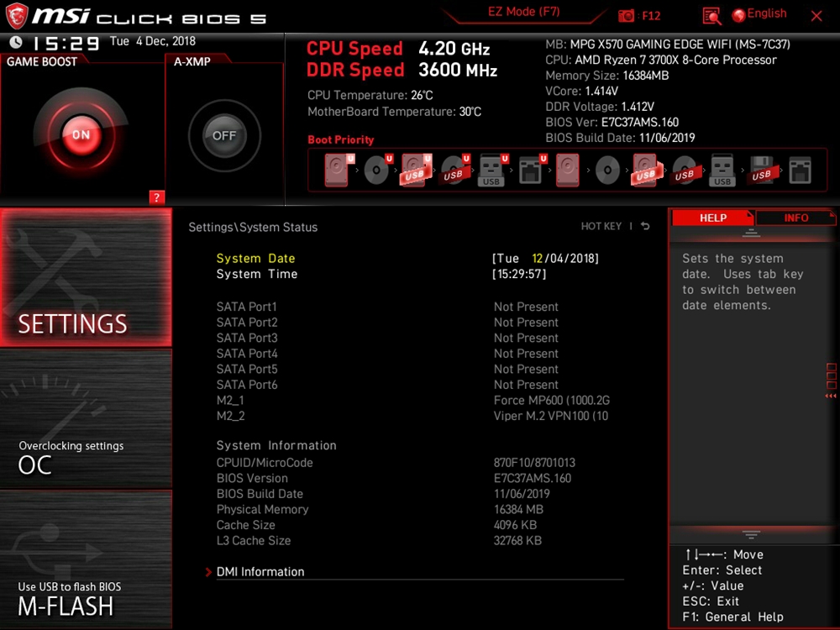This screenshot has width=840, height=630.
Task: Select the legacy USB hard disk boot icon
Action: pyautogui.click(x=647, y=170)
